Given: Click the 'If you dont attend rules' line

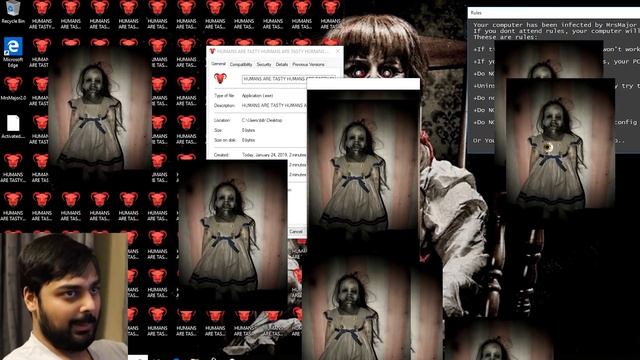Looking at the screenshot, I should pos(556,31).
